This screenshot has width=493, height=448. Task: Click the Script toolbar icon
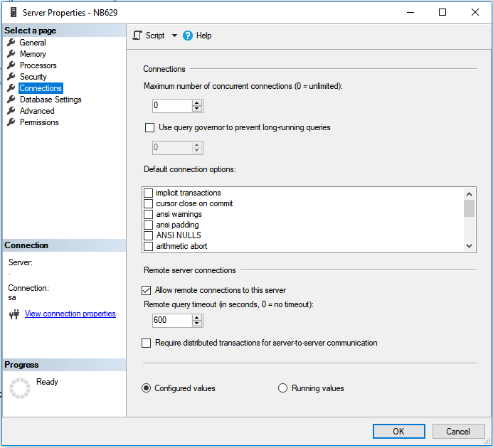[x=138, y=36]
